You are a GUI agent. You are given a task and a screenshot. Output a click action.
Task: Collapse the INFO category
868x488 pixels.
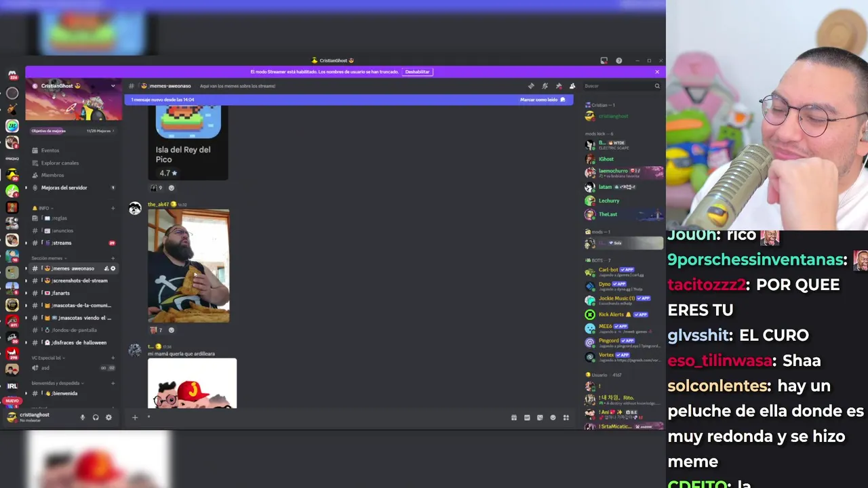click(x=43, y=208)
